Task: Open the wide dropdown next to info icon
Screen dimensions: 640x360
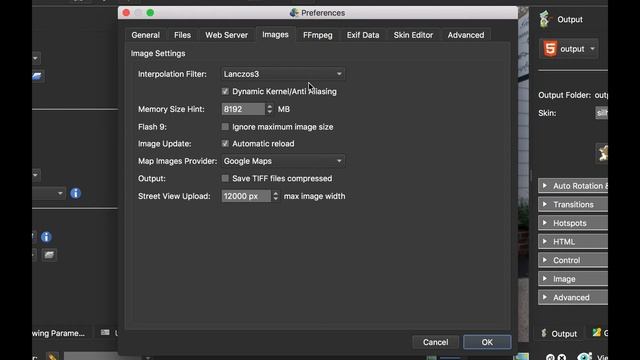Action: point(48,193)
